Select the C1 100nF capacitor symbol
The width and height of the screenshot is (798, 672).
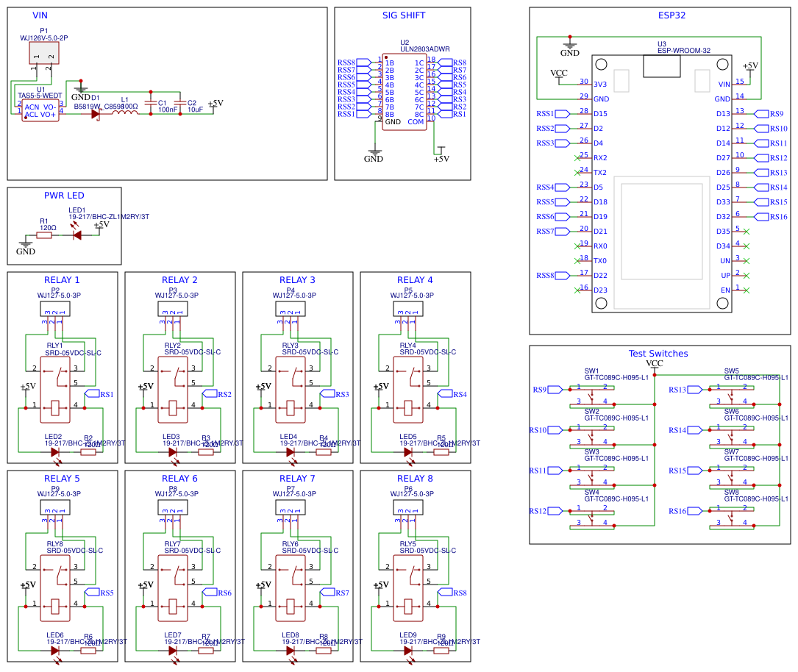[x=151, y=103]
